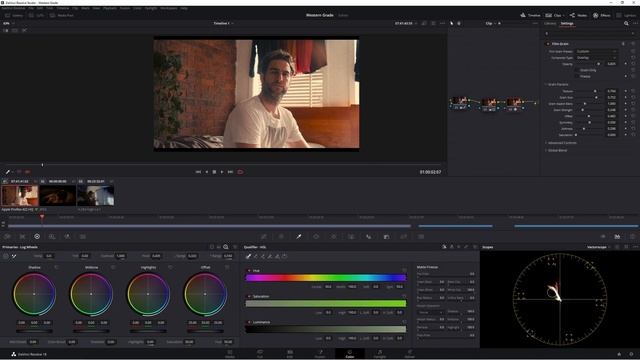Open the Tracker palette

point(333,236)
